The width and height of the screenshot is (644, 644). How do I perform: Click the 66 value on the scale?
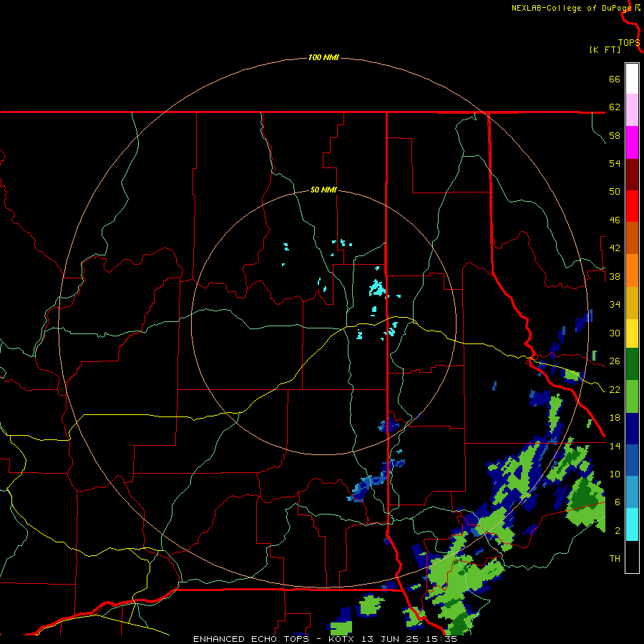[x=615, y=79]
